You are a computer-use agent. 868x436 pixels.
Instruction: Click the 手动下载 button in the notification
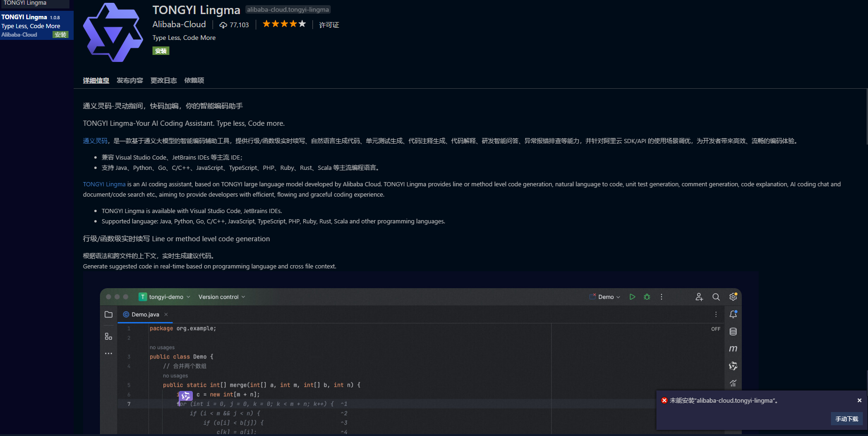846,419
